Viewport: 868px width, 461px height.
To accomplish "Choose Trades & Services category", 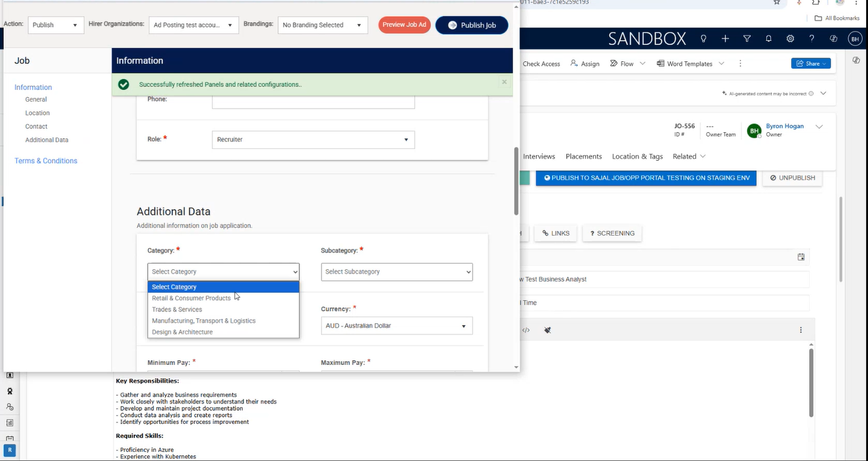I will pos(224,309).
